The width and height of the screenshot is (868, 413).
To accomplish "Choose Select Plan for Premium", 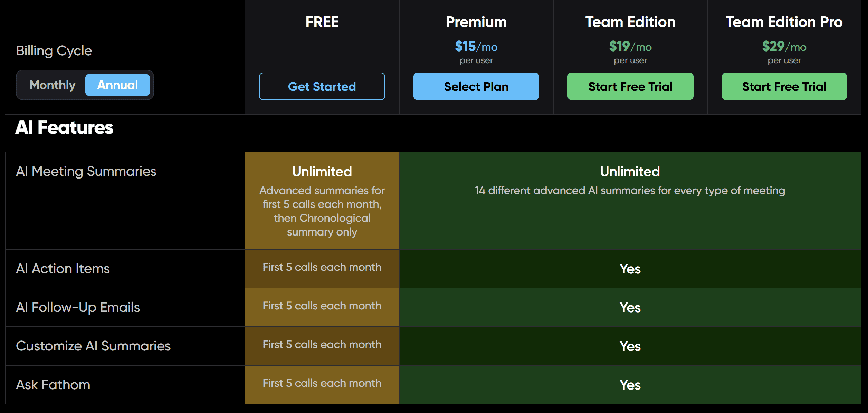I will [476, 86].
